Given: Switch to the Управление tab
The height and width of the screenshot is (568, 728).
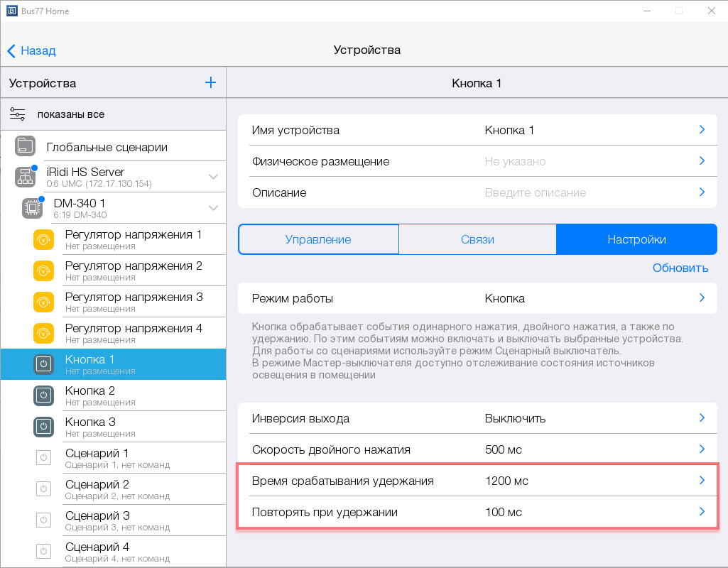Looking at the screenshot, I should point(318,239).
